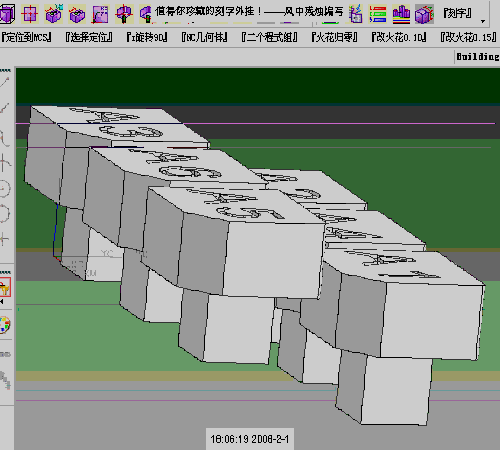Select the Arc tool in left toolbar
The image size is (500, 450).
pyautogui.click(x=5, y=138)
